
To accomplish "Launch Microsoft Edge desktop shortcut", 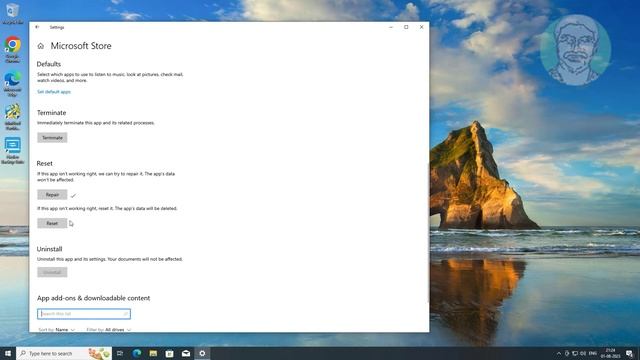I will point(12,84).
